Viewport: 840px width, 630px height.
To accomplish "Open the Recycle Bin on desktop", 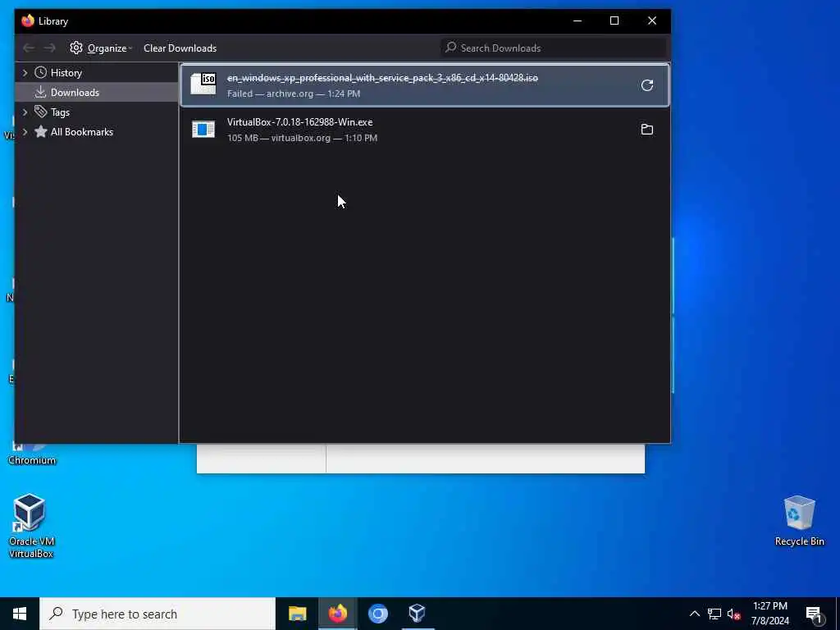I will (x=799, y=520).
